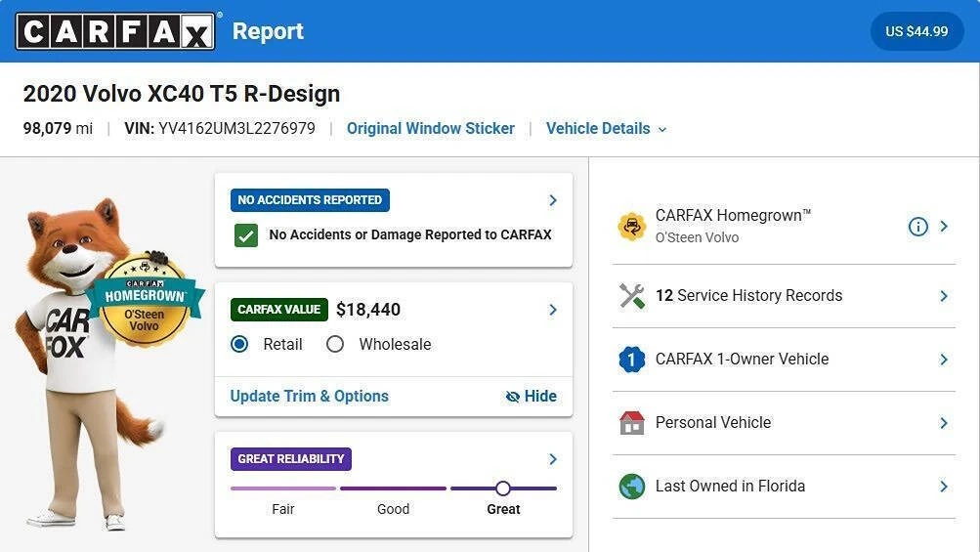Viewport: 980px width, 552px height.
Task: Open Personal Vehicle row arrow
Action: point(945,423)
